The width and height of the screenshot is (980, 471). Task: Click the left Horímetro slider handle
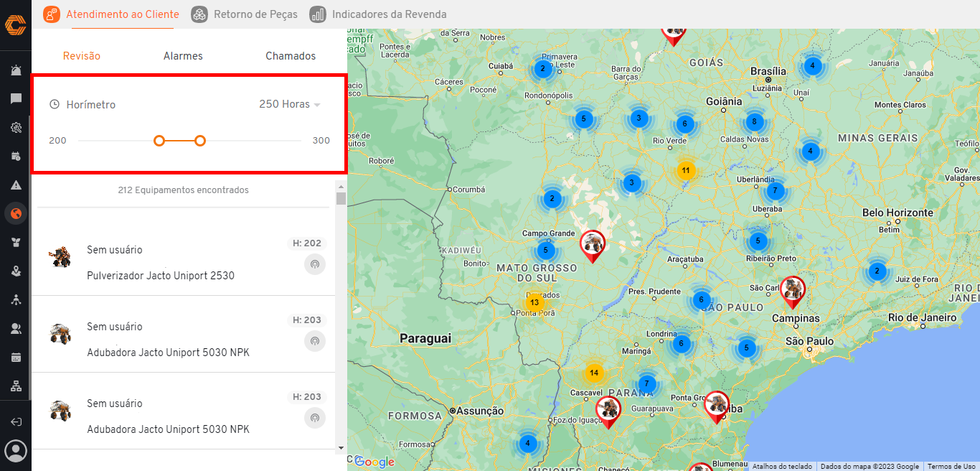click(159, 141)
